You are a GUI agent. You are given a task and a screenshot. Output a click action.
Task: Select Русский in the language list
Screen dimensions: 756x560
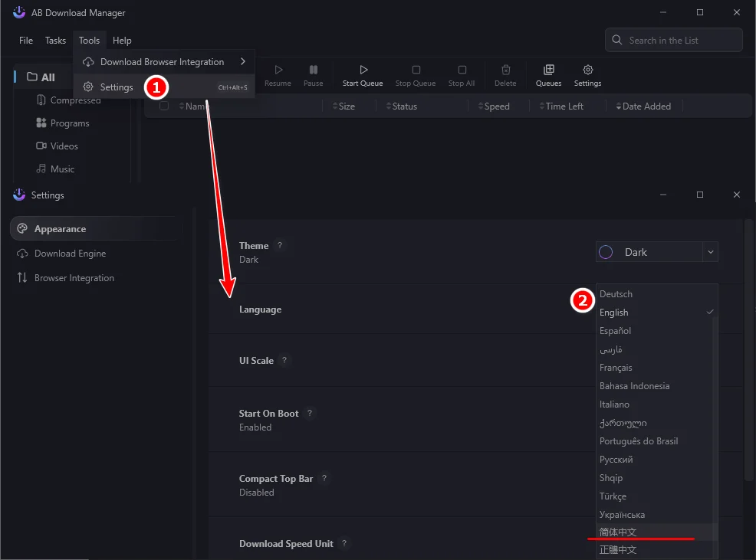[656, 460]
